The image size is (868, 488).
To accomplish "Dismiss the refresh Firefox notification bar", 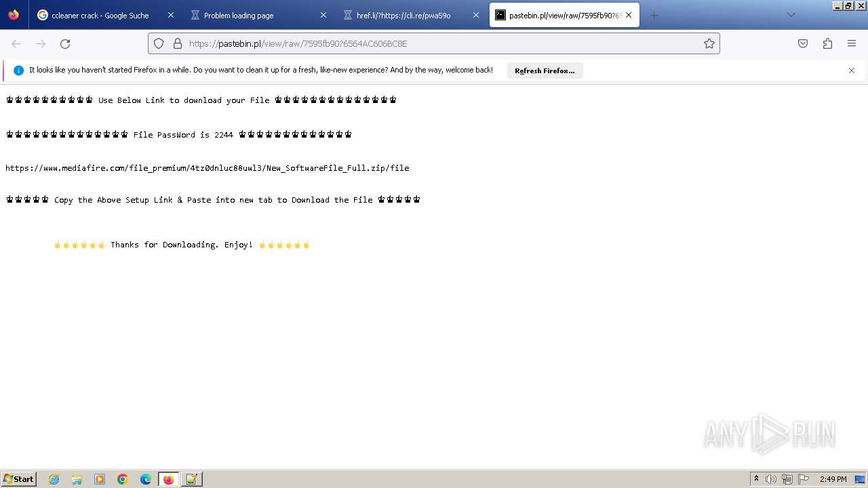I will (x=852, y=70).
